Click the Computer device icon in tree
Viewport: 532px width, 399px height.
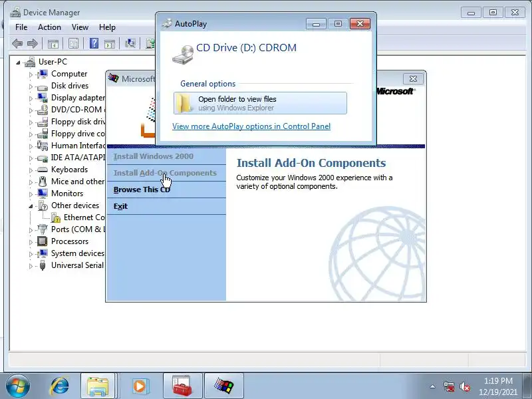coord(43,74)
